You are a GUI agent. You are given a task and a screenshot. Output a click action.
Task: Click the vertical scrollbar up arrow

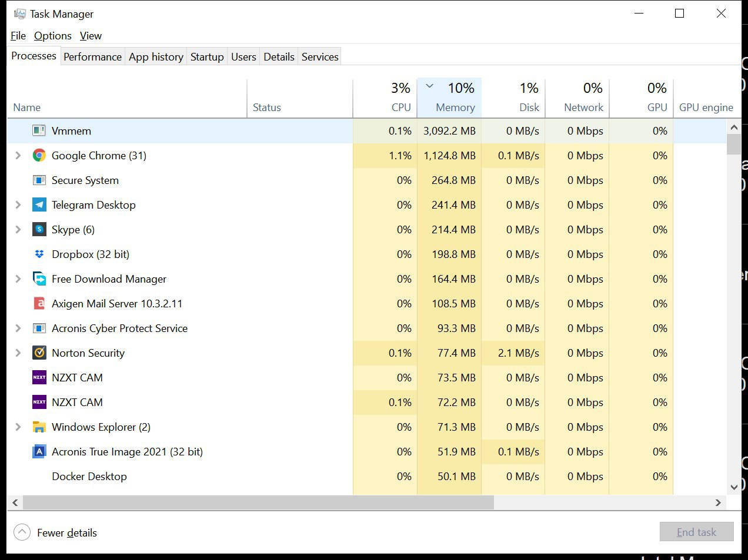tap(734, 127)
